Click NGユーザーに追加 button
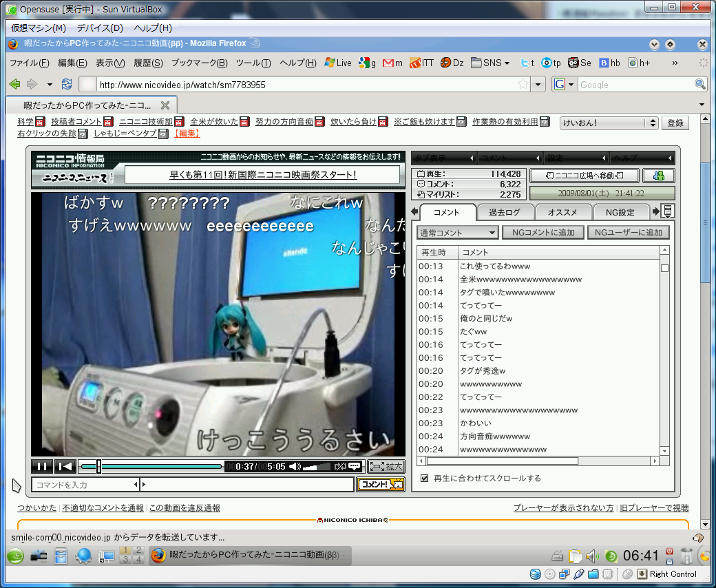 tap(629, 232)
